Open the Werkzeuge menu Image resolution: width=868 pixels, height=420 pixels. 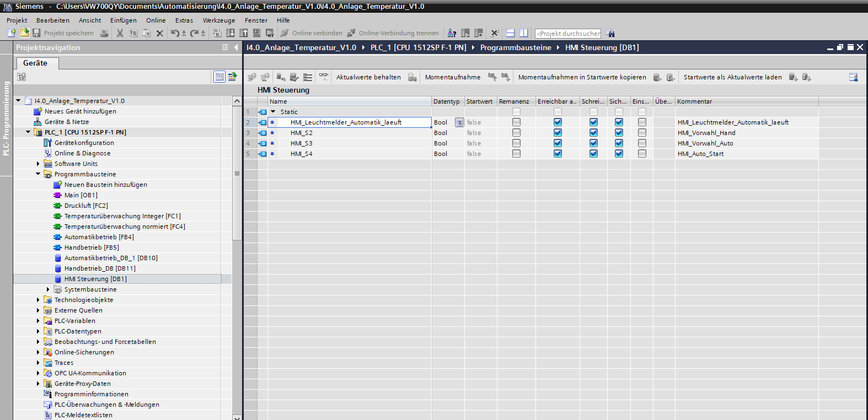[218, 20]
